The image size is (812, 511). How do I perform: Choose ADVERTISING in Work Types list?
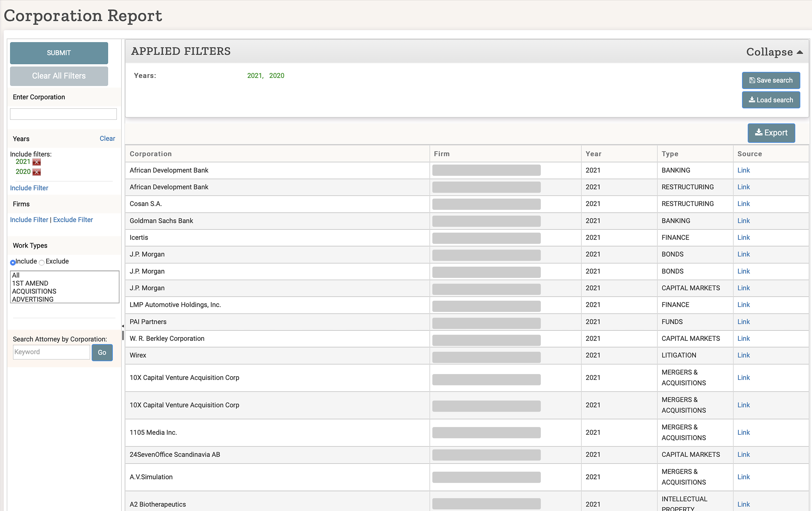click(x=64, y=299)
